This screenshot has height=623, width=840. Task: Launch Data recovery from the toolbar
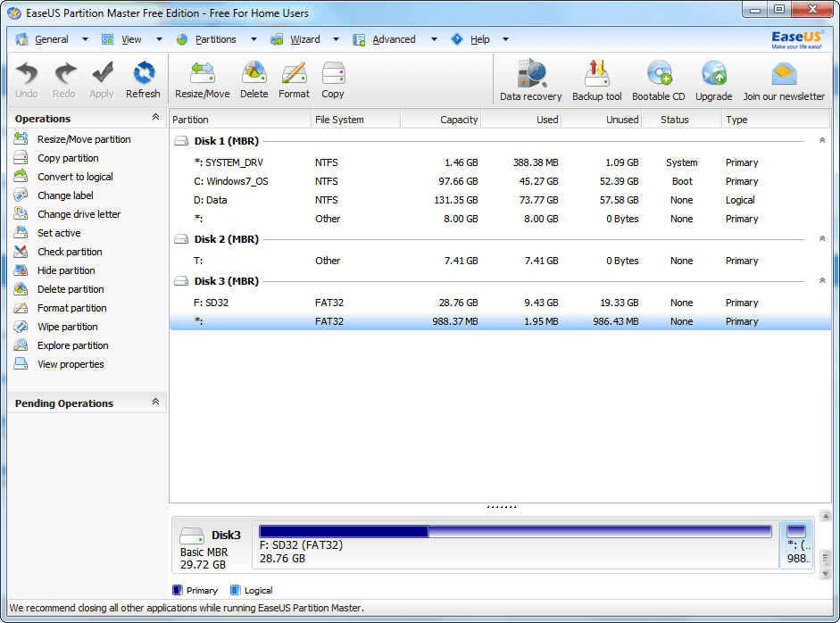tap(531, 73)
